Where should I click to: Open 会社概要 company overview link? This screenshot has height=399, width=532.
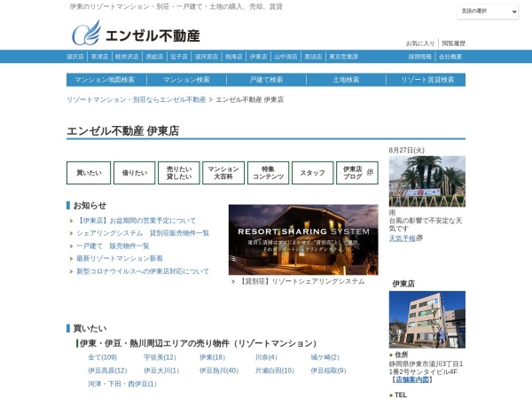pyautogui.click(x=450, y=57)
